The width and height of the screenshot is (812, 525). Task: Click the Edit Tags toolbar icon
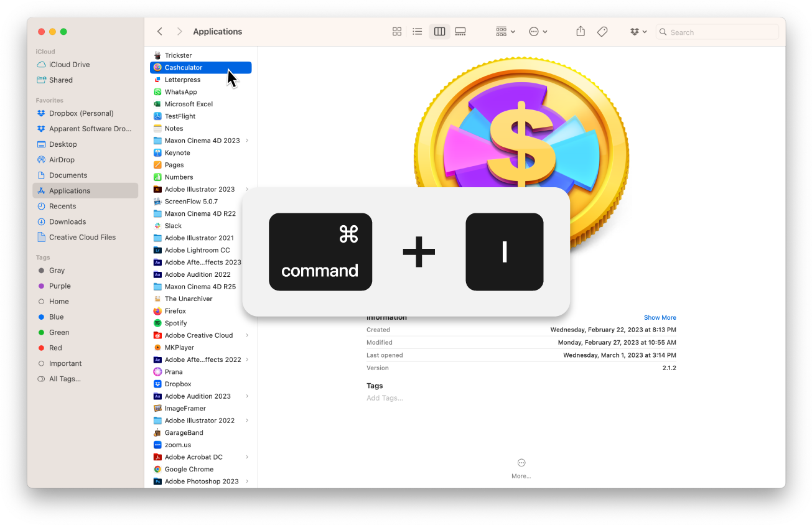(x=602, y=32)
